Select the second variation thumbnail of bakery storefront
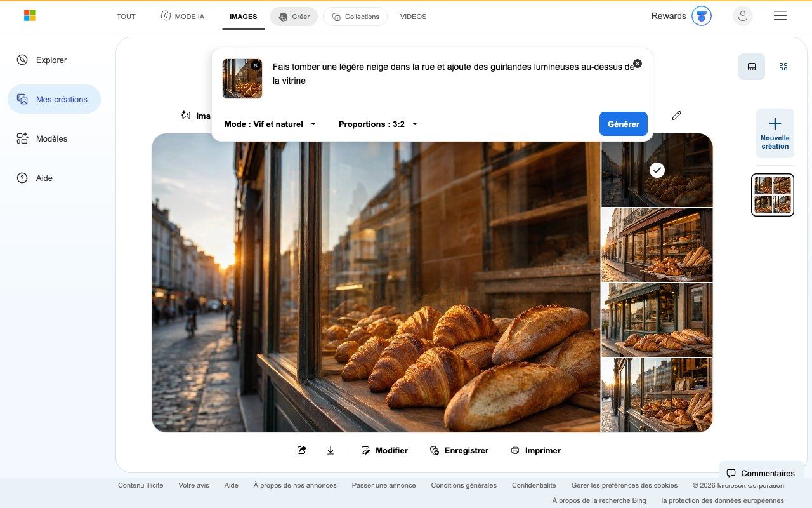This screenshot has width=812, height=508. tap(657, 245)
